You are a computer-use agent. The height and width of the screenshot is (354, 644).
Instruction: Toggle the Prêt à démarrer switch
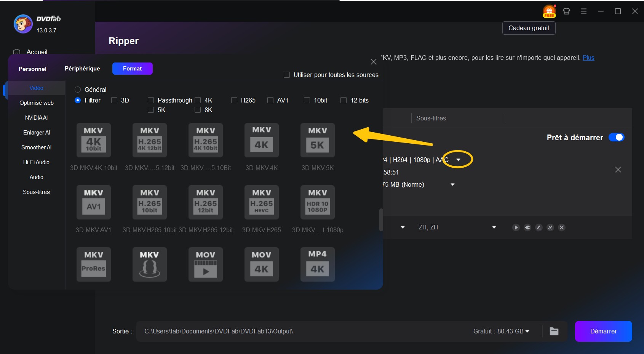coord(616,137)
